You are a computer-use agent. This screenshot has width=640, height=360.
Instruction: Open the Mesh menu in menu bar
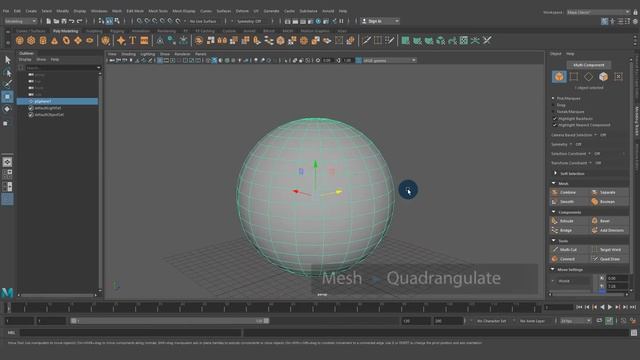117,11
